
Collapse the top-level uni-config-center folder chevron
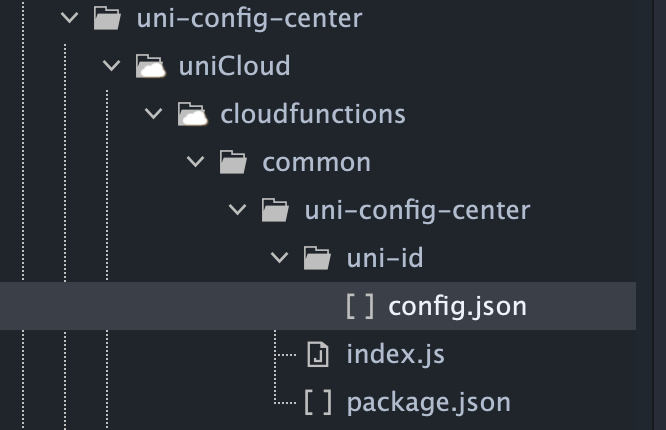pyautogui.click(x=69, y=18)
